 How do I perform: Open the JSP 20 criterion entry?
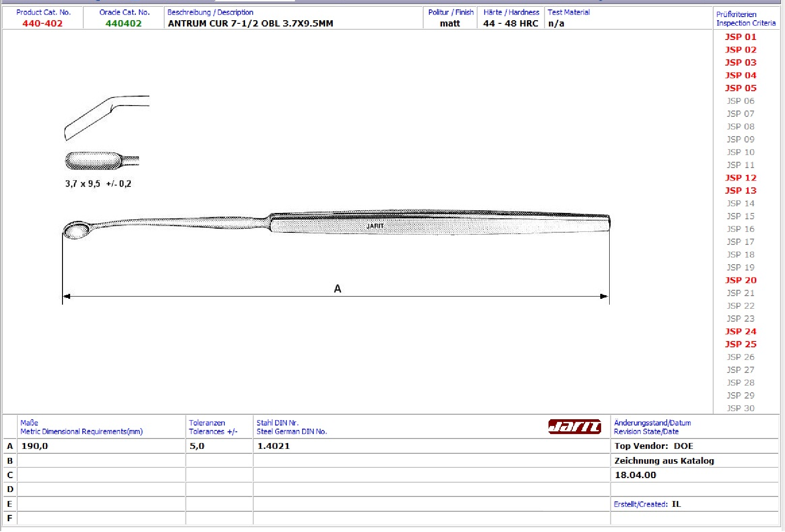[740, 280]
